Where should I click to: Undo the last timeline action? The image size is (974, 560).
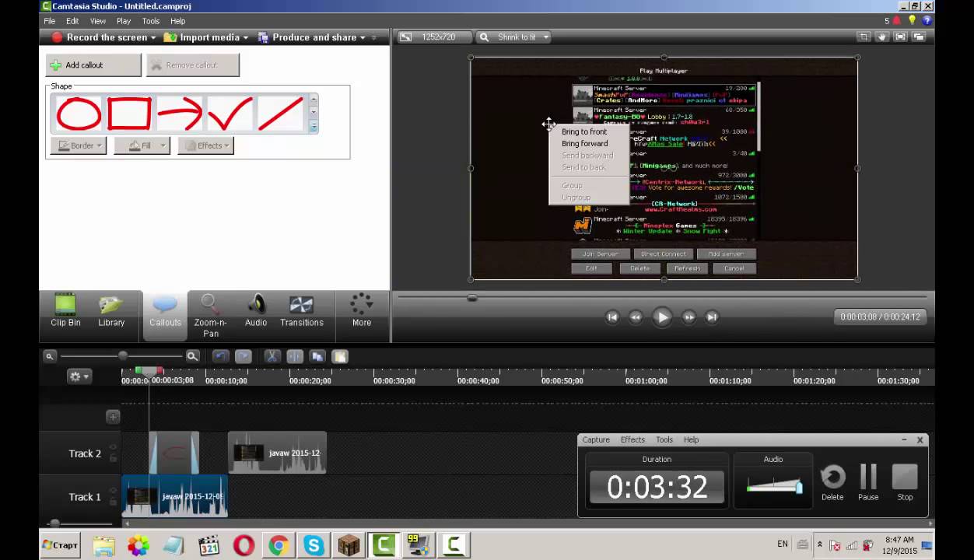(x=220, y=356)
